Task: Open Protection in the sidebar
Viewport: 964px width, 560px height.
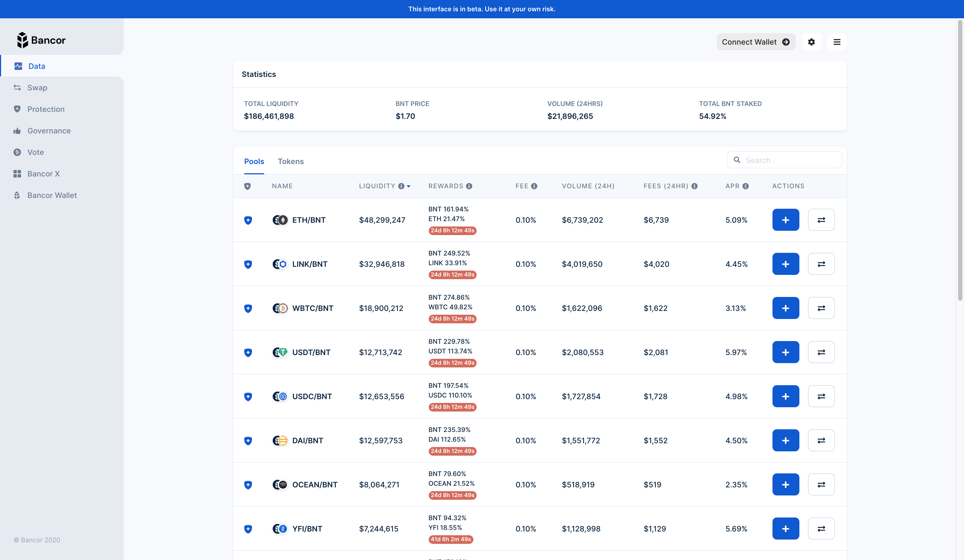Action: pyautogui.click(x=62, y=109)
